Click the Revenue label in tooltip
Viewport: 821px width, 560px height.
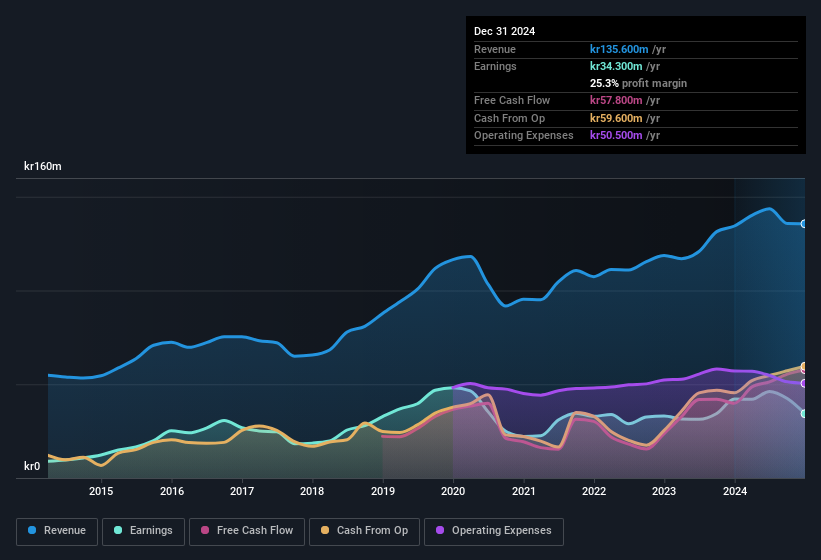coord(495,49)
